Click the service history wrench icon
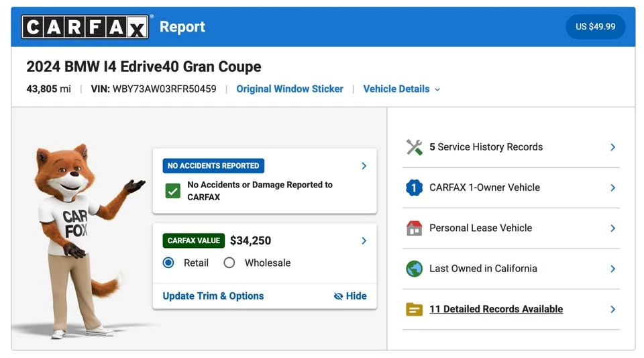644x358 pixels. tap(414, 147)
